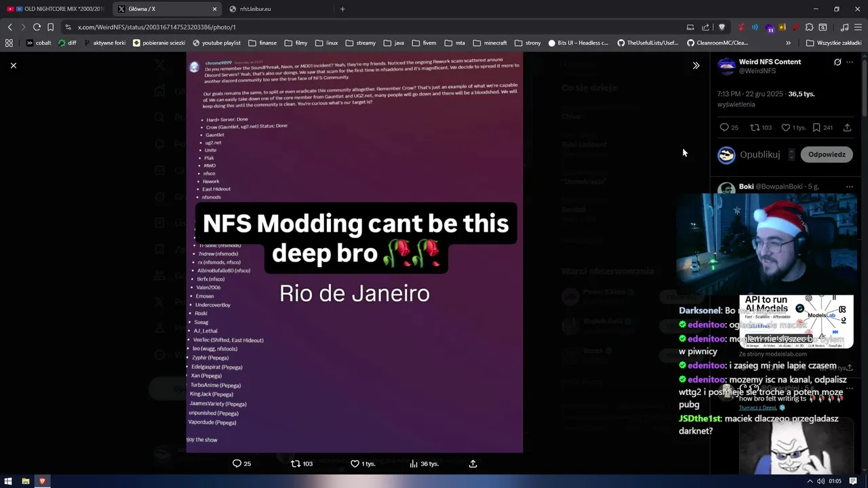Screen dimensions: 868x488
Task: Show hidden system tray icons chevron
Action: click(810, 481)
